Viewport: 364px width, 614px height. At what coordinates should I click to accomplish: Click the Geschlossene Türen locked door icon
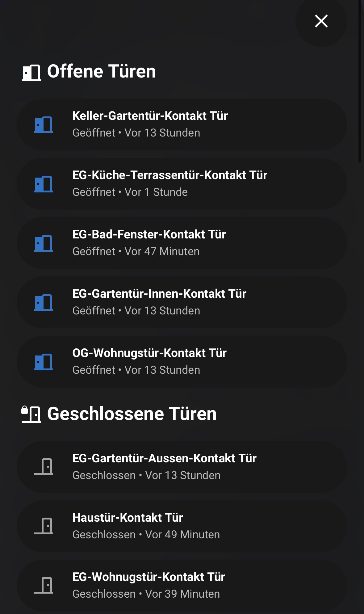coord(31,414)
